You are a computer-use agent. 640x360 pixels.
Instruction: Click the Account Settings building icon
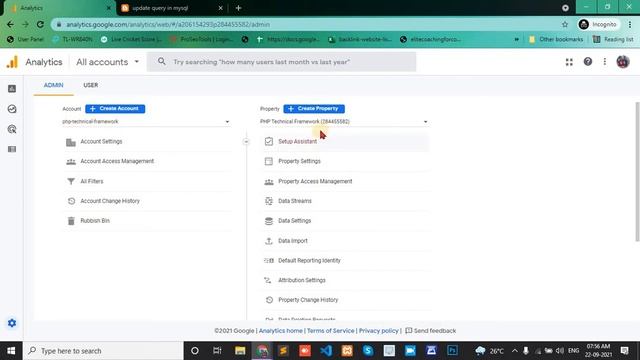pyautogui.click(x=71, y=142)
